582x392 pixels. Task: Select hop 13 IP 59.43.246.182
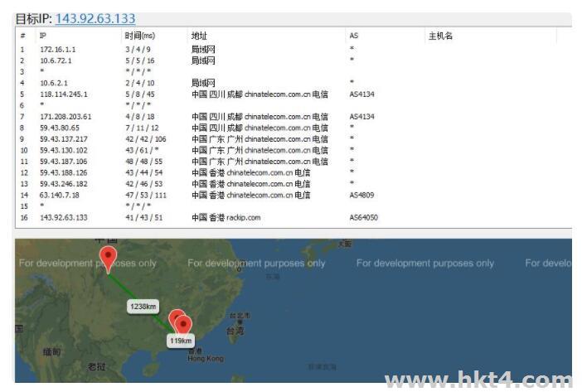coord(64,184)
